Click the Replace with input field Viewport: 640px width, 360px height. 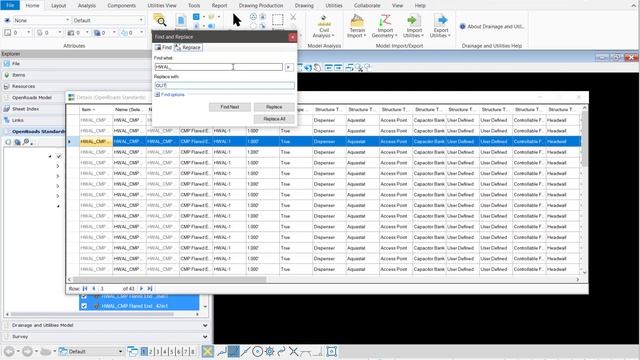(224, 85)
